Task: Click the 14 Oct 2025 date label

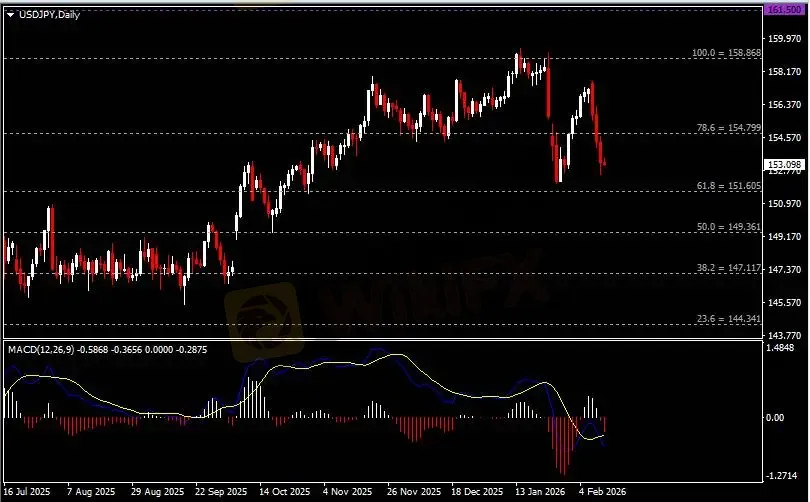Action: click(285, 491)
